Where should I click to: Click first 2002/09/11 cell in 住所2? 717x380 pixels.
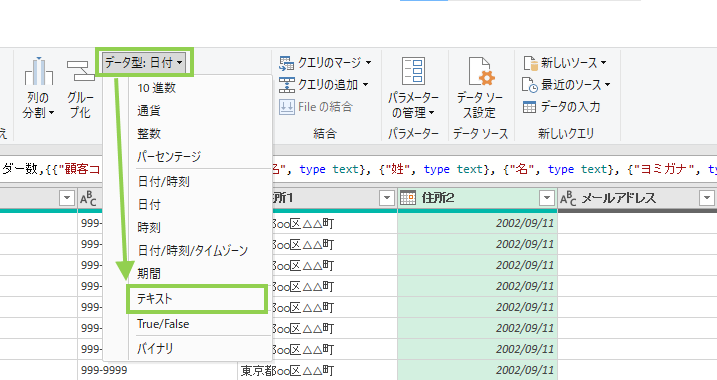click(x=477, y=224)
